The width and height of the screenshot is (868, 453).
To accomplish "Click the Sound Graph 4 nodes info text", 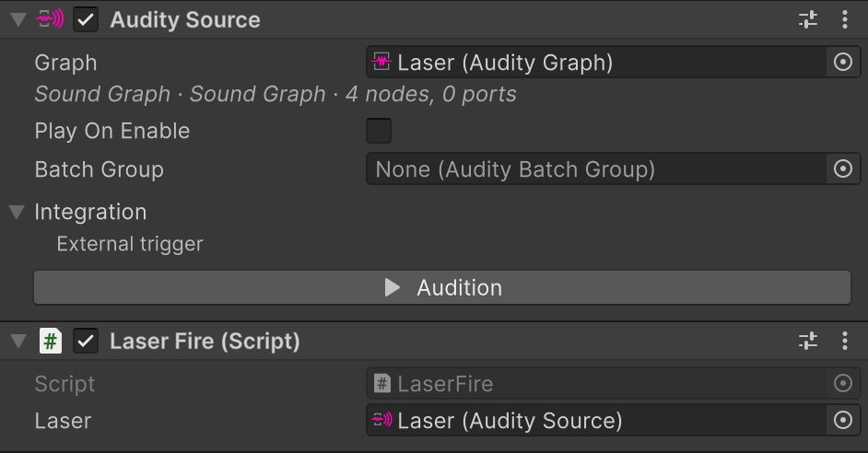I will tap(276, 94).
